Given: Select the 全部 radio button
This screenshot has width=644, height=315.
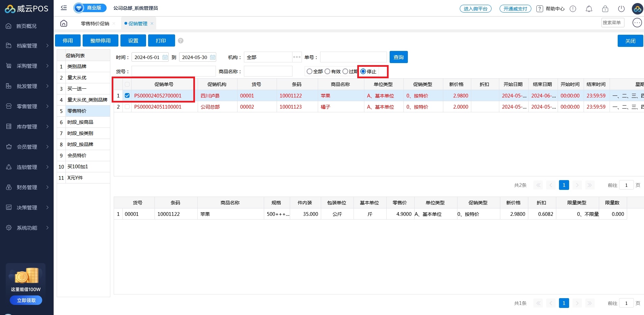Looking at the screenshot, I should 309,71.
